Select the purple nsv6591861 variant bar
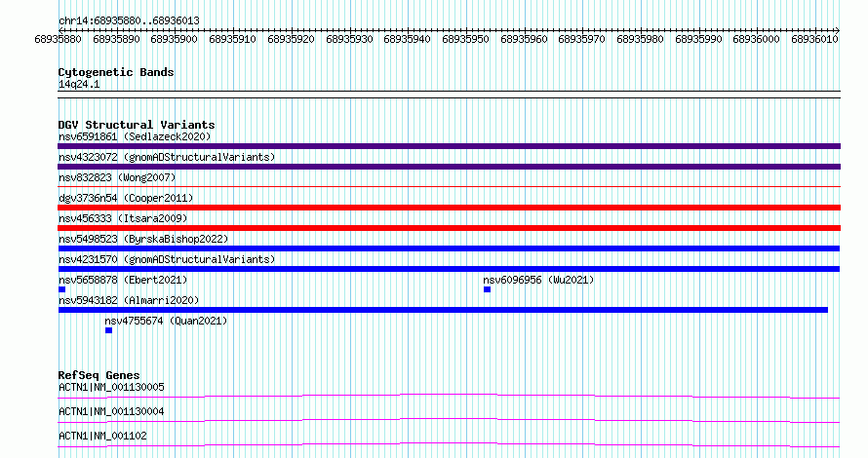The height and width of the screenshot is (458, 868). (449, 146)
